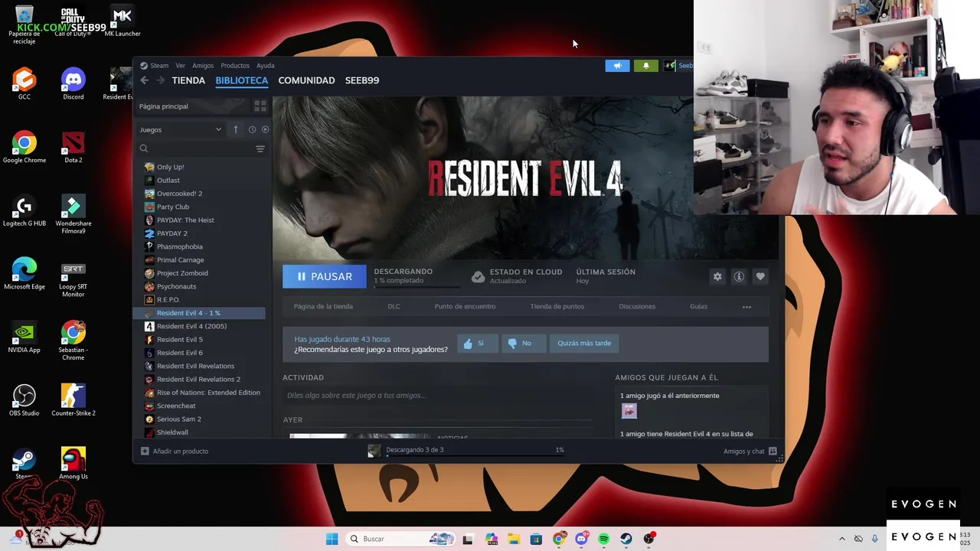Open Guías link
This screenshot has height=551, width=980.
tap(698, 306)
